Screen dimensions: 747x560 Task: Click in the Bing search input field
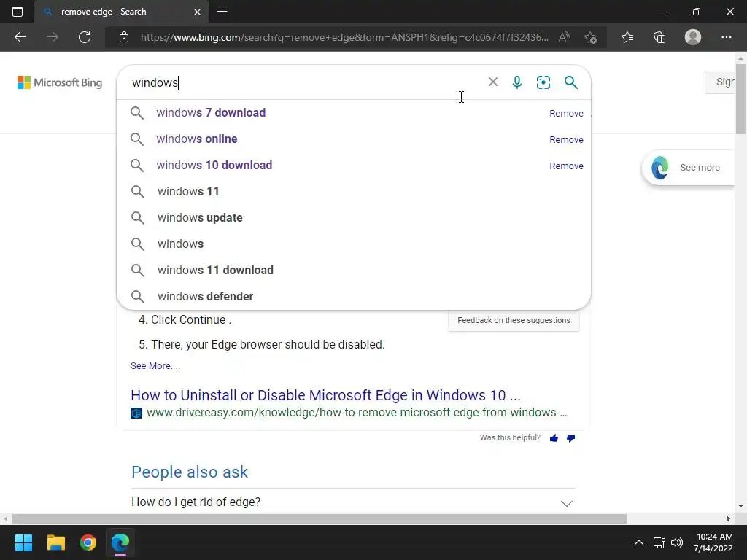click(305, 82)
